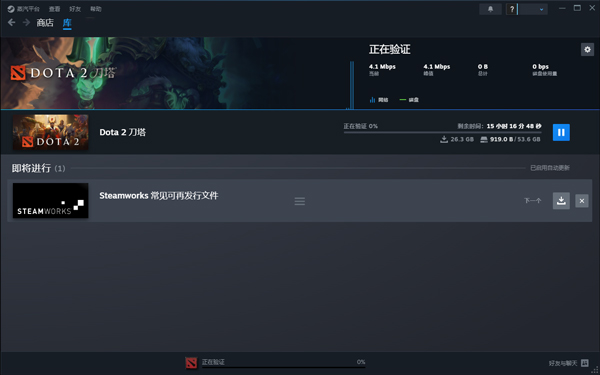
Task: Open the 查看 menu
Action: point(54,9)
